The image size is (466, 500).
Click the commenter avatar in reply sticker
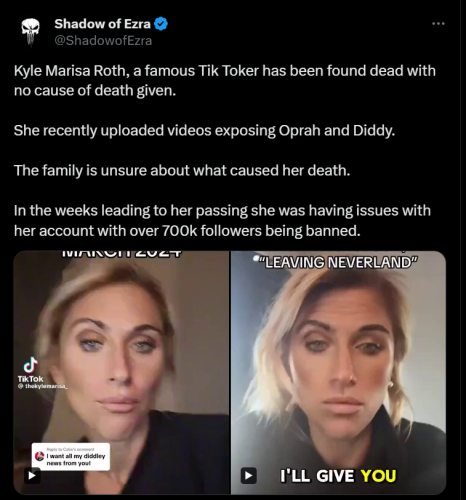[x=39, y=456]
